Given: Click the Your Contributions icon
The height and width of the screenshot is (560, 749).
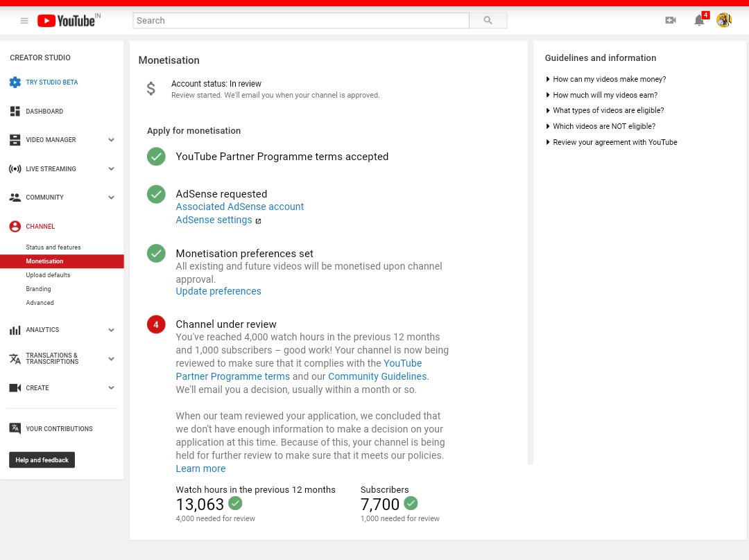Looking at the screenshot, I should tap(15, 428).
